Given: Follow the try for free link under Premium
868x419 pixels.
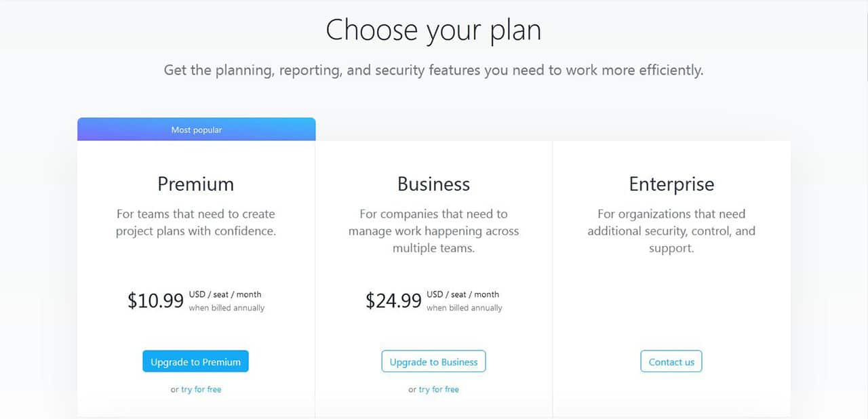Looking at the screenshot, I should point(201,389).
